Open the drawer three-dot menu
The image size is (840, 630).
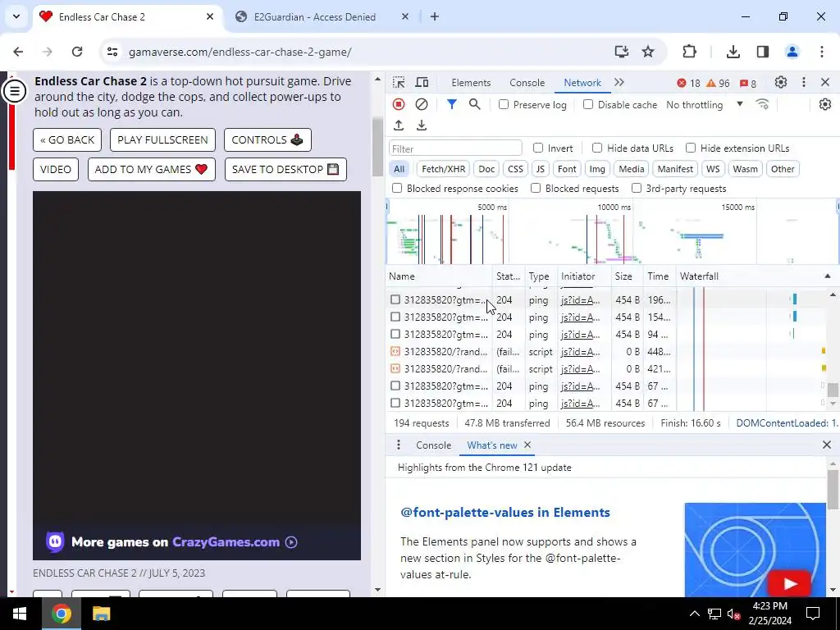point(398,445)
